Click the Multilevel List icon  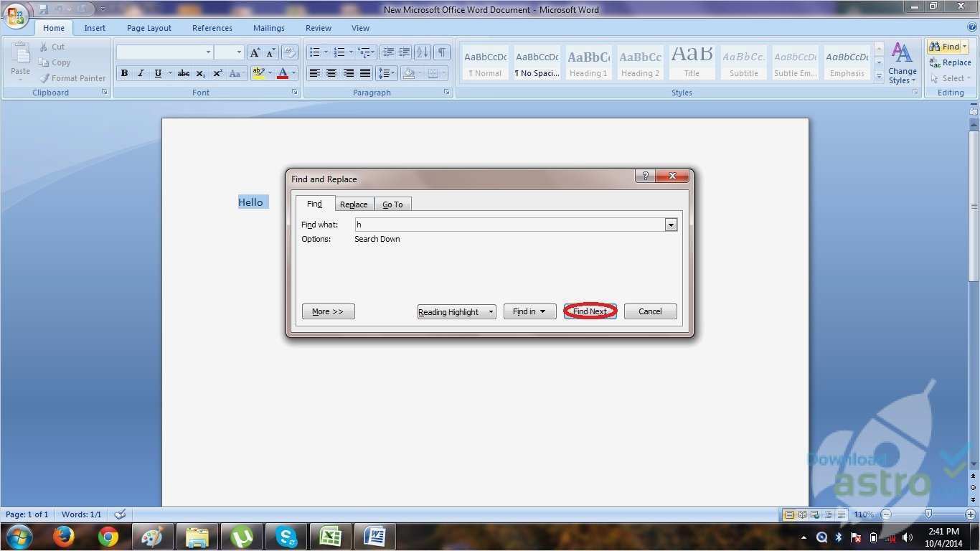pyautogui.click(x=364, y=52)
